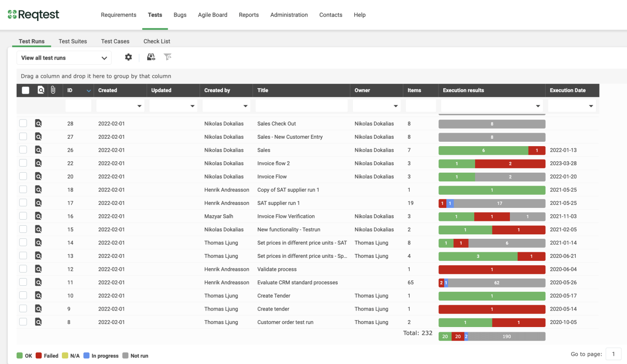Click the 'Go to page' input field
This screenshot has height=364, width=627.
pyautogui.click(x=614, y=354)
